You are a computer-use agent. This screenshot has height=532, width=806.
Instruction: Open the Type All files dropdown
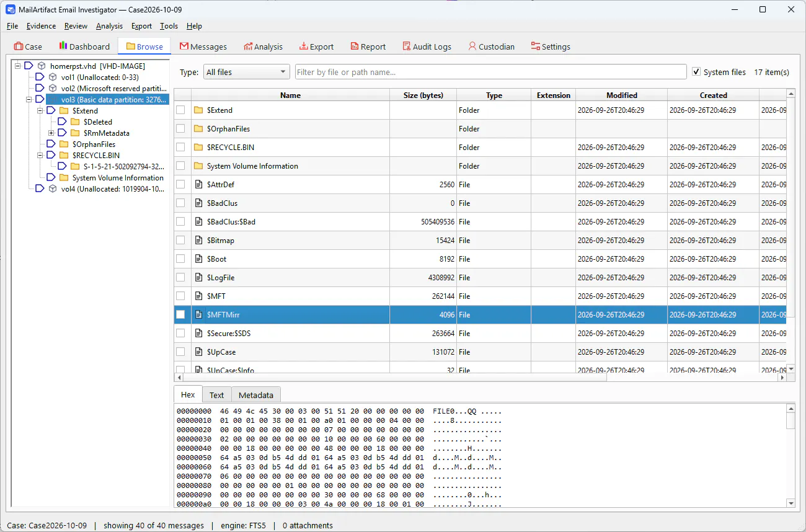click(x=247, y=72)
